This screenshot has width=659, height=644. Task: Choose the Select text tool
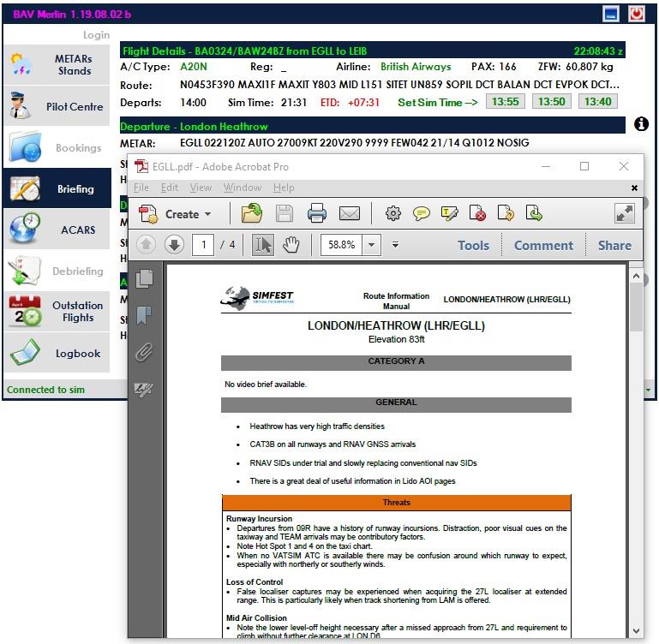pos(263,244)
